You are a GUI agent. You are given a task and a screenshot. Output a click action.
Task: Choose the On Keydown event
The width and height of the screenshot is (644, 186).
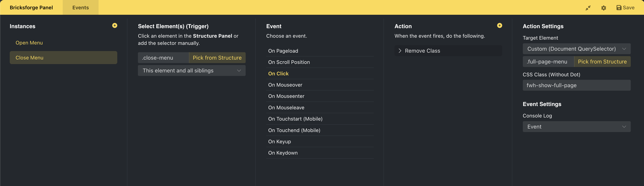[x=283, y=153]
